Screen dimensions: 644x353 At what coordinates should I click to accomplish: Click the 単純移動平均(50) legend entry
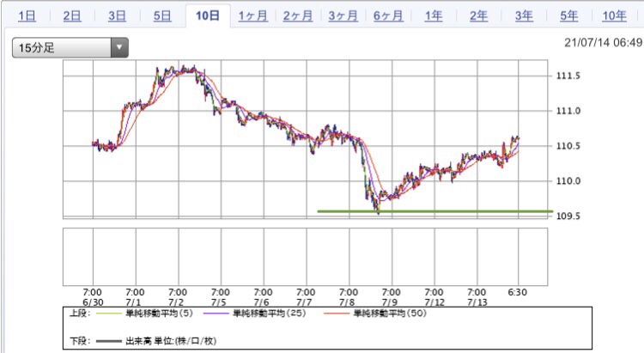click(x=390, y=313)
